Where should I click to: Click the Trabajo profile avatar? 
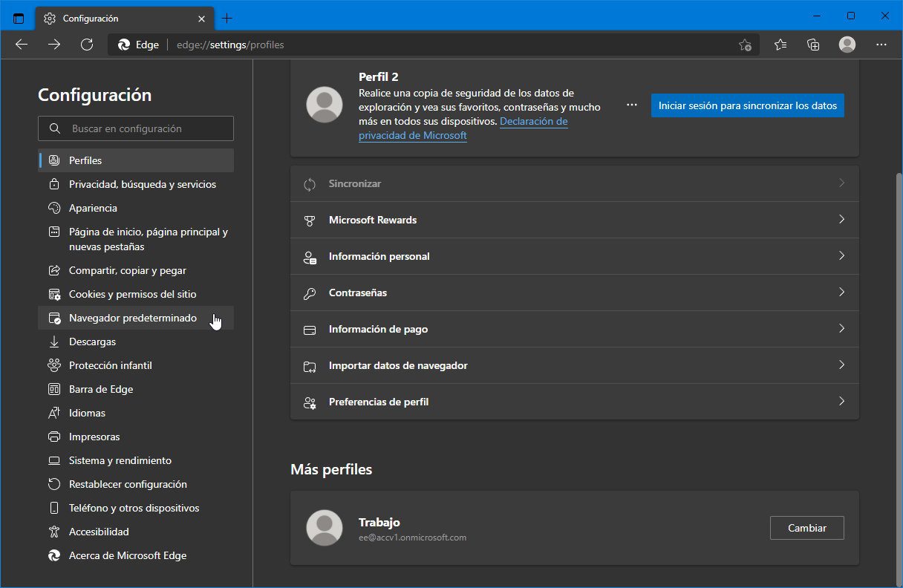click(325, 528)
